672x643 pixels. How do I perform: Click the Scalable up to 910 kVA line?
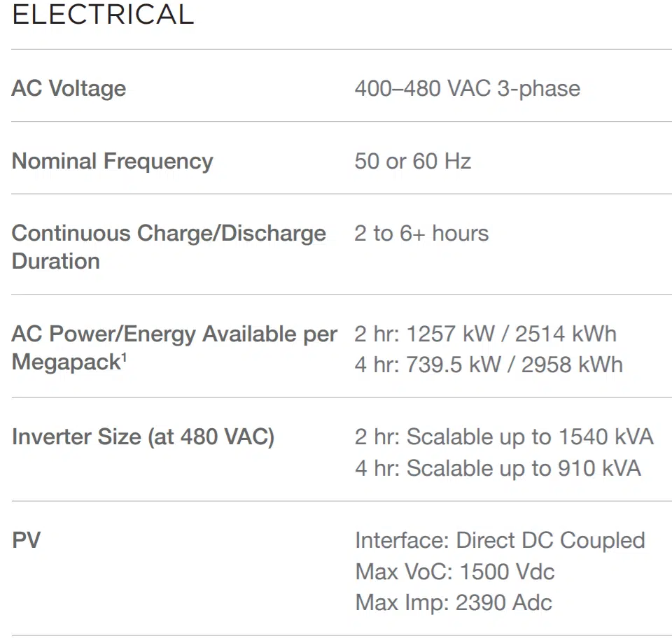point(497,468)
